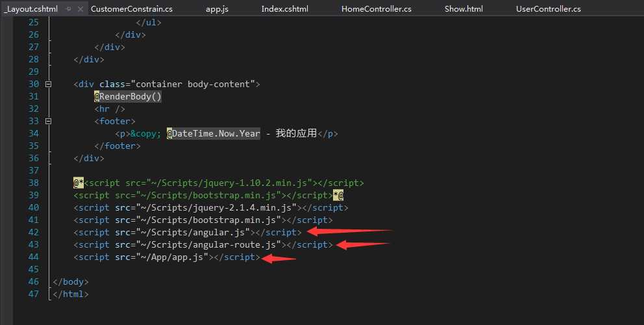Click the bootstrap.min.js path on line 41
The width and height of the screenshot is (644, 325).
pyautogui.click(x=208, y=220)
